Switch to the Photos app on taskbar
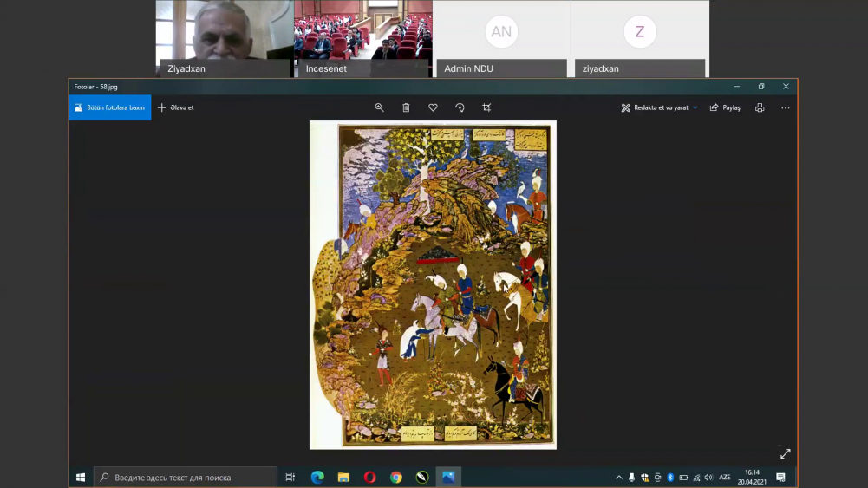 [448, 477]
